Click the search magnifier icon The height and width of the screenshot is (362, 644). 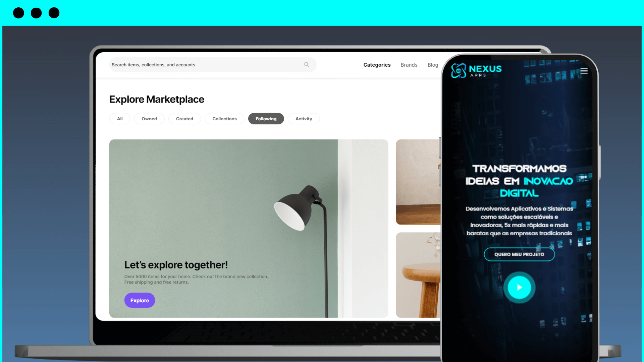pyautogui.click(x=307, y=65)
